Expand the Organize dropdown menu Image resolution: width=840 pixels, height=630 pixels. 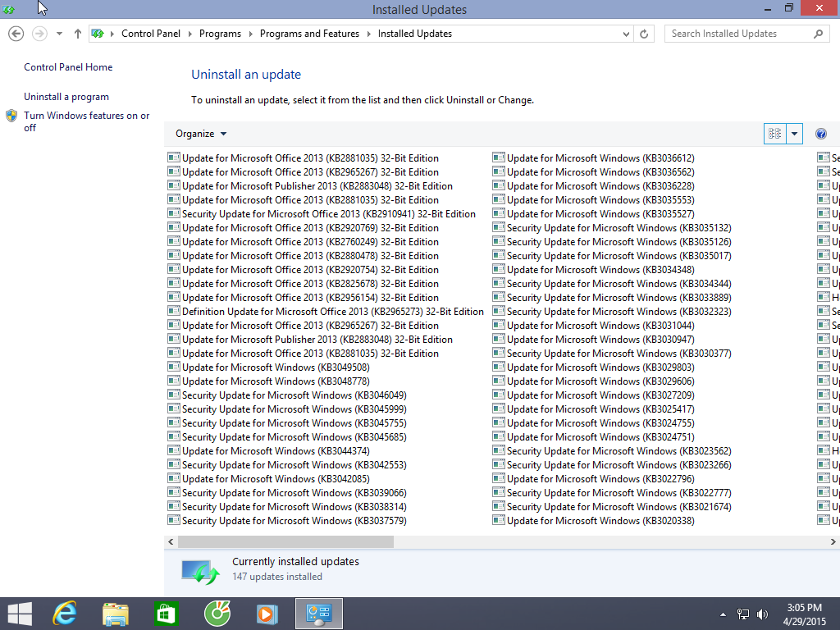[201, 134]
